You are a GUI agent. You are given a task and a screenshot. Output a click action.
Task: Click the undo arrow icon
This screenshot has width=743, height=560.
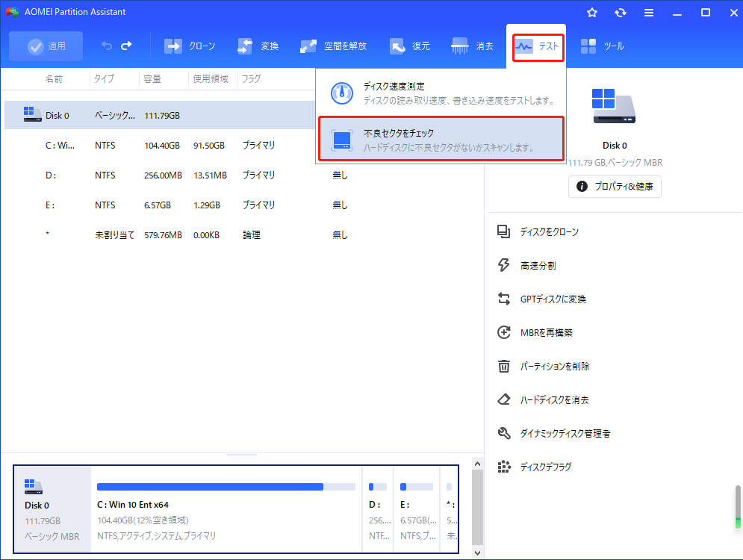[x=107, y=46]
